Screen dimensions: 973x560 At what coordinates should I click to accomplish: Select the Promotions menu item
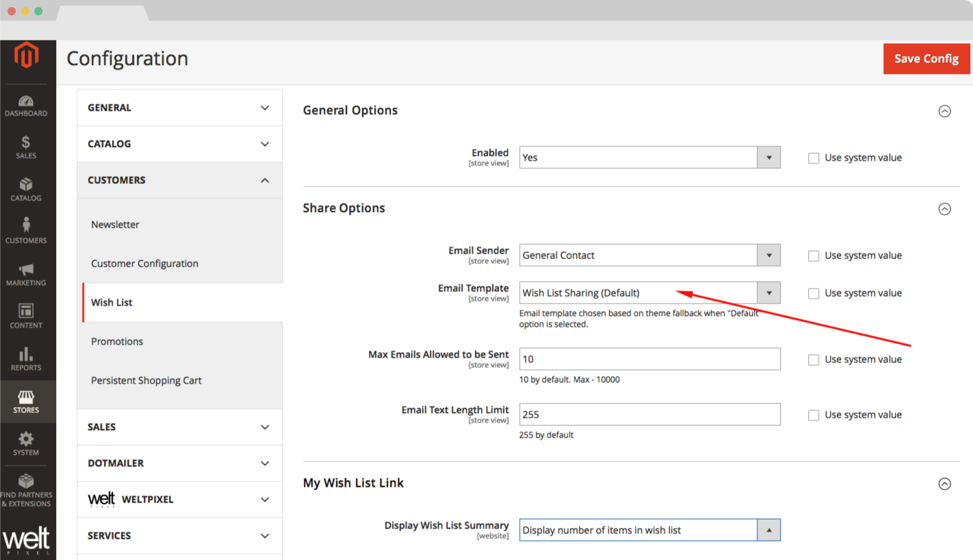[x=117, y=342]
